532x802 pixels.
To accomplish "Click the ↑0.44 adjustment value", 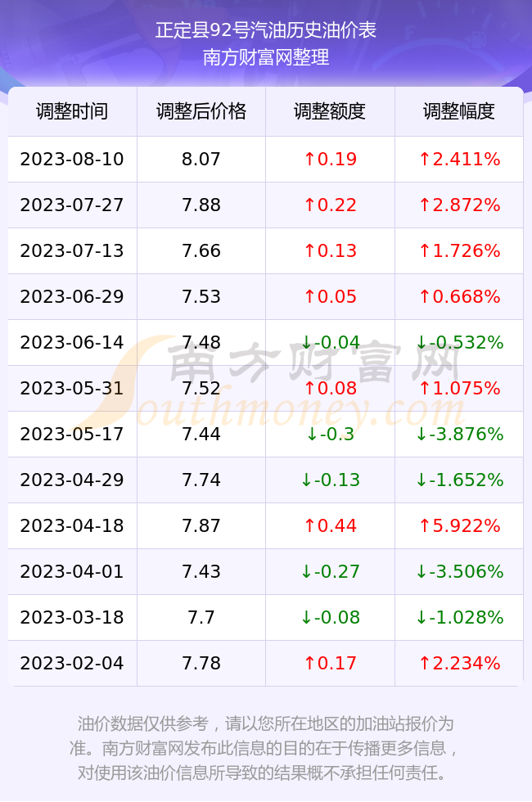I will coord(330,525).
